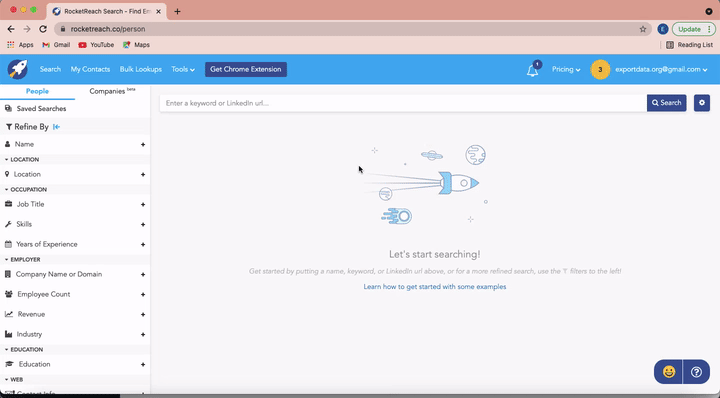Bookmark page with the star icon
Viewport: 720px width, 398px height.
pyautogui.click(x=642, y=29)
